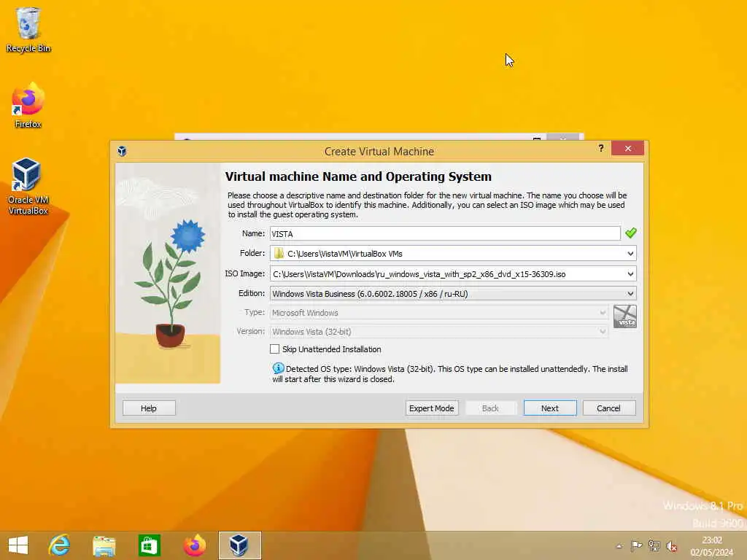Click the 'ISO Image:' field label

245,274
